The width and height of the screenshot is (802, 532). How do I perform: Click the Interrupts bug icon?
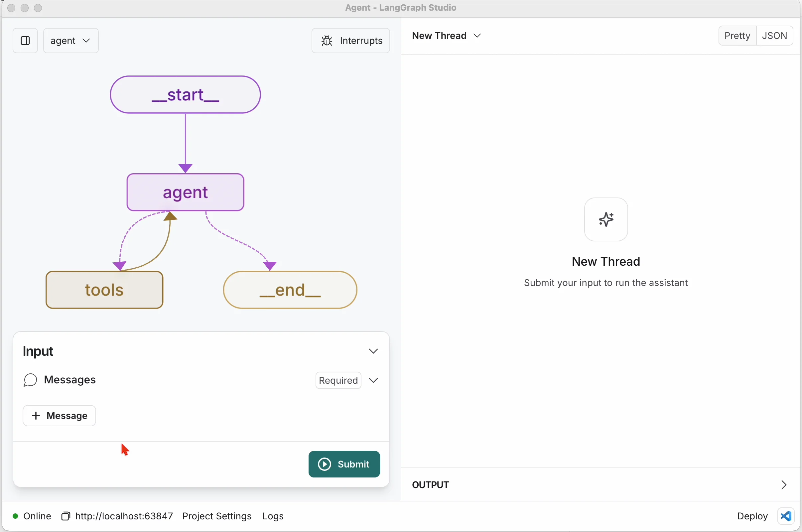tap(327, 41)
